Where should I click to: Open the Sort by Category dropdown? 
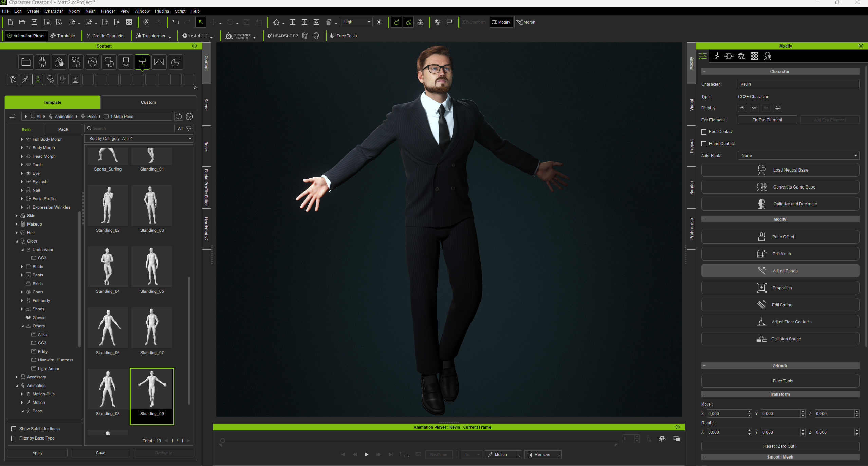pyautogui.click(x=139, y=139)
